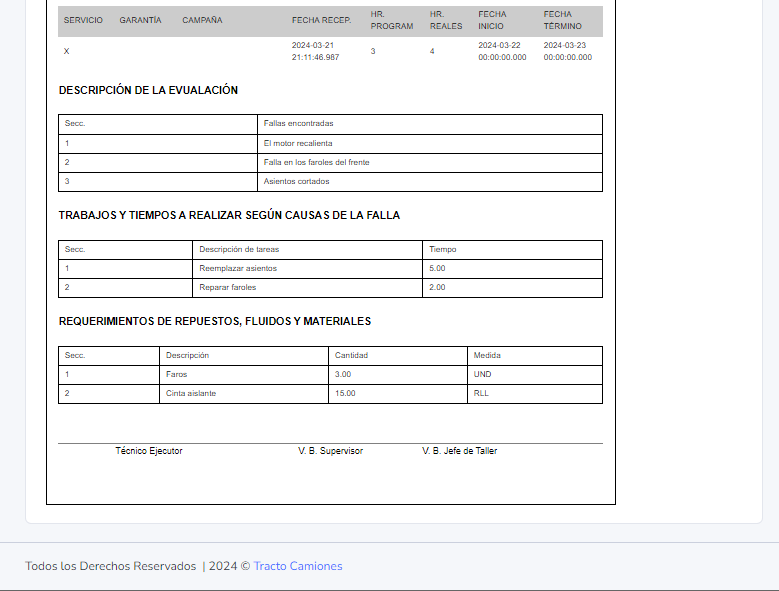Viewport: 779px width, 591px height.
Task: Select the 'Faros' description cell
Action: (x=243, y=374)
